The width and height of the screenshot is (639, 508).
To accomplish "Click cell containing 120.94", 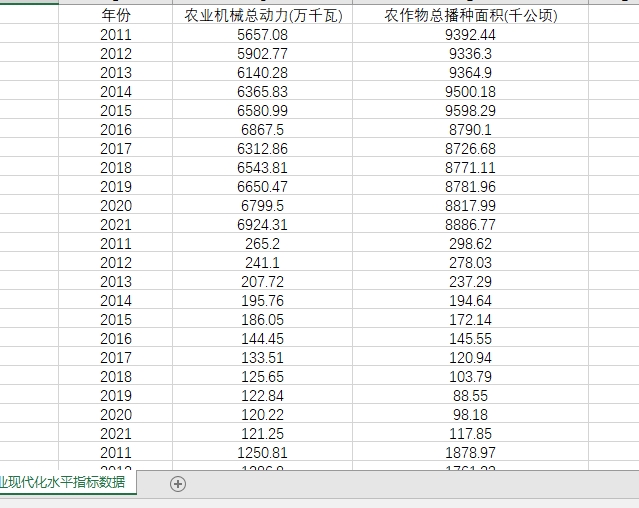I will coord(470,358).
